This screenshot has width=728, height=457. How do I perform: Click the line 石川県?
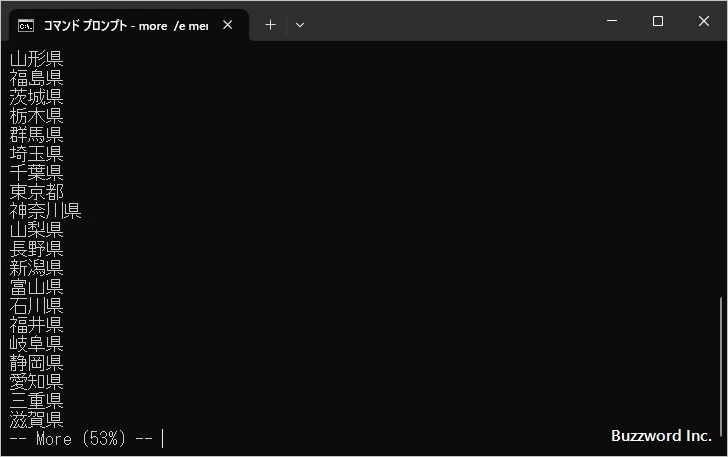(36, 306)
